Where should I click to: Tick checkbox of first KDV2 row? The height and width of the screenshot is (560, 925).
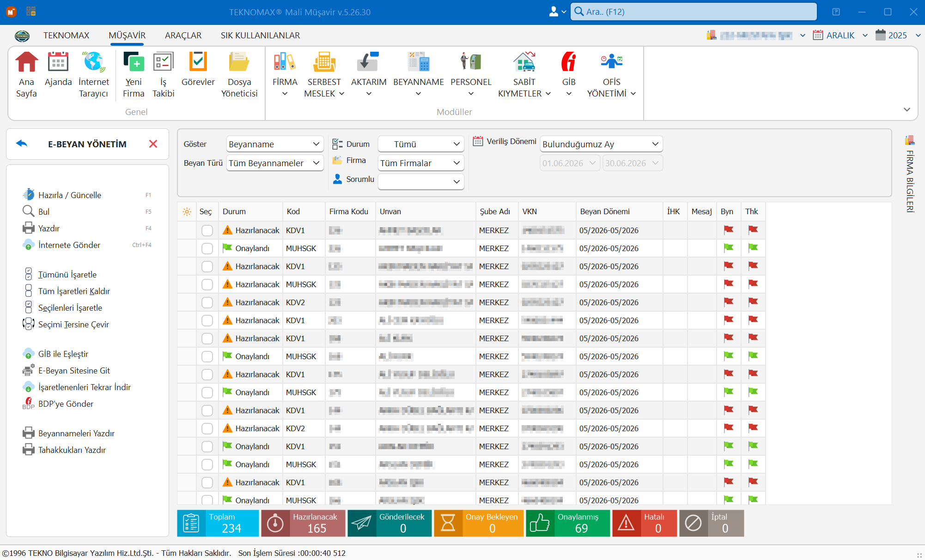point(207,302)
